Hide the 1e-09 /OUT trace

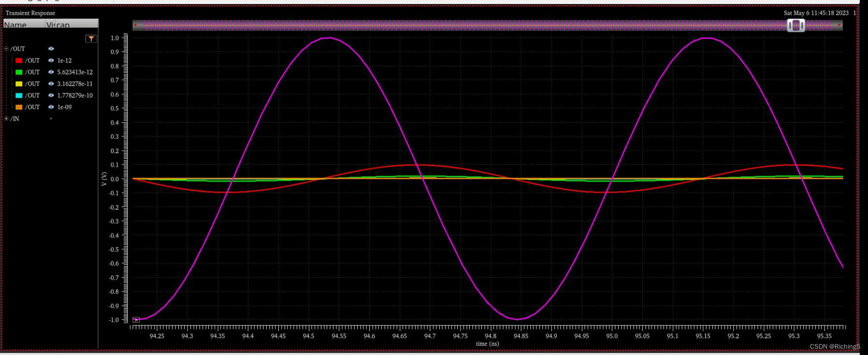pyautogui.click(x=51, y=107)
